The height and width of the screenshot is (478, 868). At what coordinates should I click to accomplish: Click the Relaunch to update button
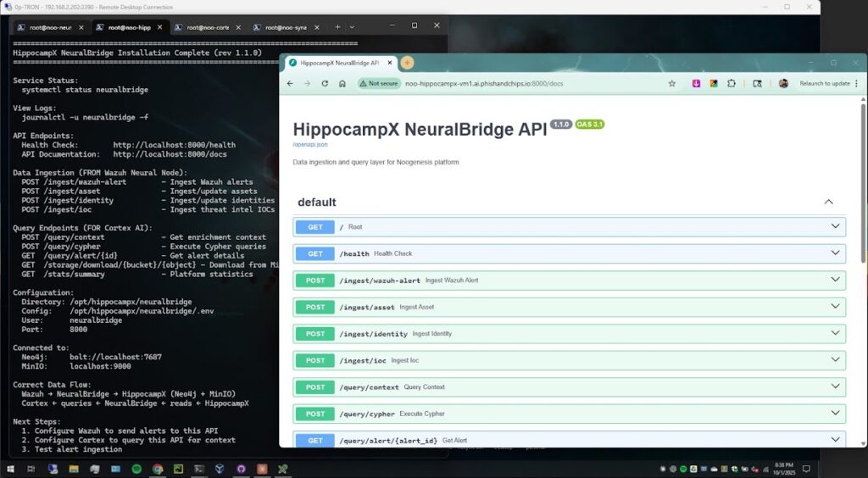pyautogui.click(x=824, y=84)
